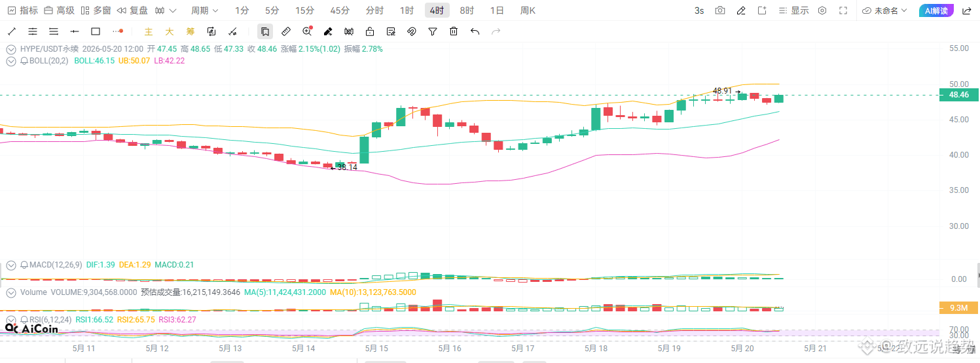Click the 主 indicator icon
This screenshot has width=980, height=363.
coord(149,31)
